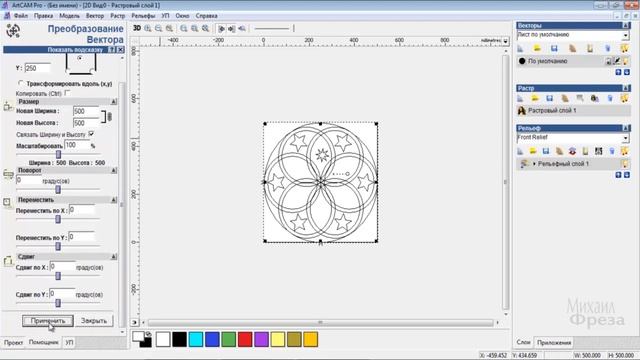This screenshot has height=360, width=640.
Task: Enable Копировать (Ctrl) checkbox
Action: pos(67,93)
